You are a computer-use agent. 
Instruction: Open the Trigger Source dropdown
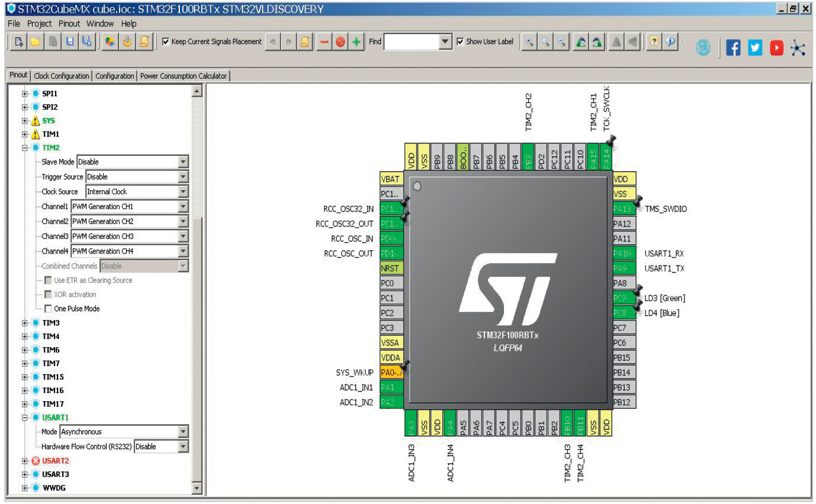137,177
